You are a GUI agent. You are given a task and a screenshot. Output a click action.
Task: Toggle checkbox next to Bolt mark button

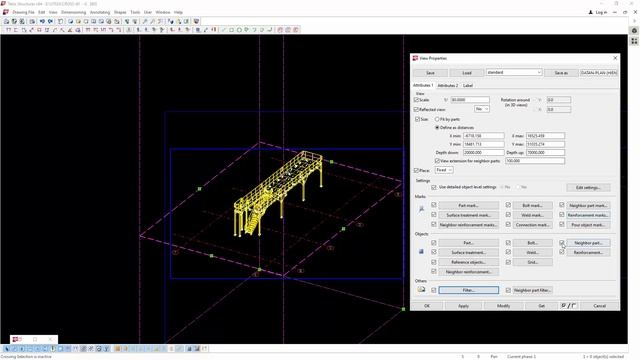(x=508, y=205)
